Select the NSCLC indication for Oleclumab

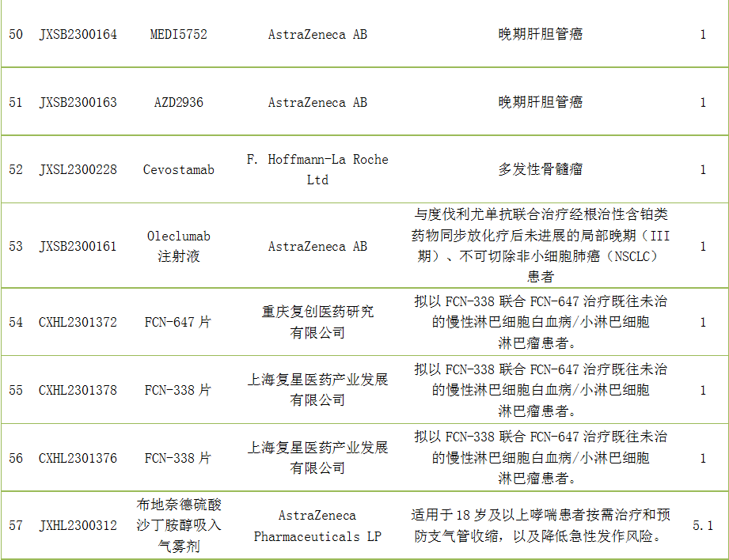pos(541,245)
